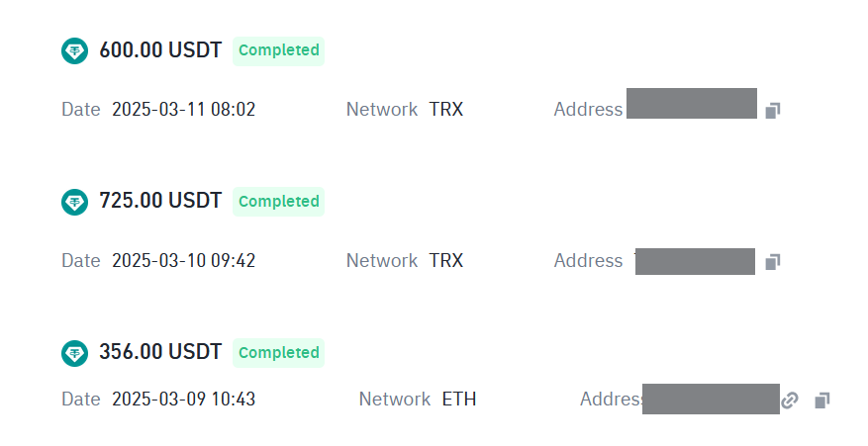The height and width of the screenshot is (446, 868).
Task: Select Completed badge on 600.00 USDT entry
Action: pos(278,50)
